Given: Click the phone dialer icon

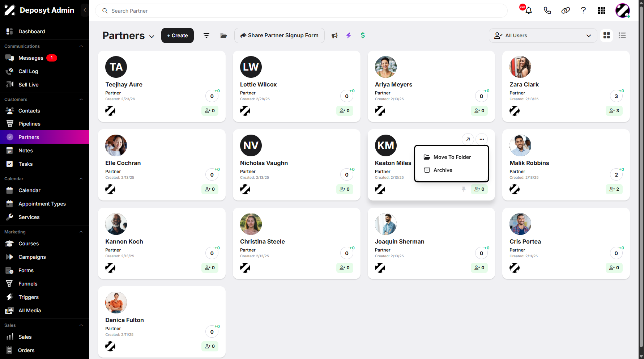Looking at the screenshot, I should (547, 10).
